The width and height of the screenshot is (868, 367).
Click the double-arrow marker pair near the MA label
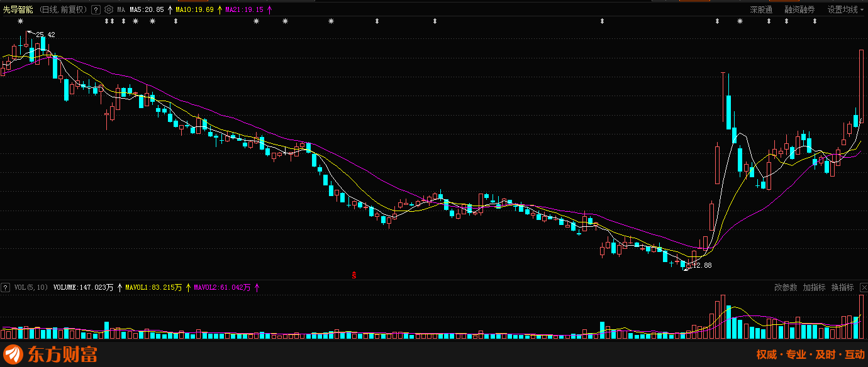109,22
